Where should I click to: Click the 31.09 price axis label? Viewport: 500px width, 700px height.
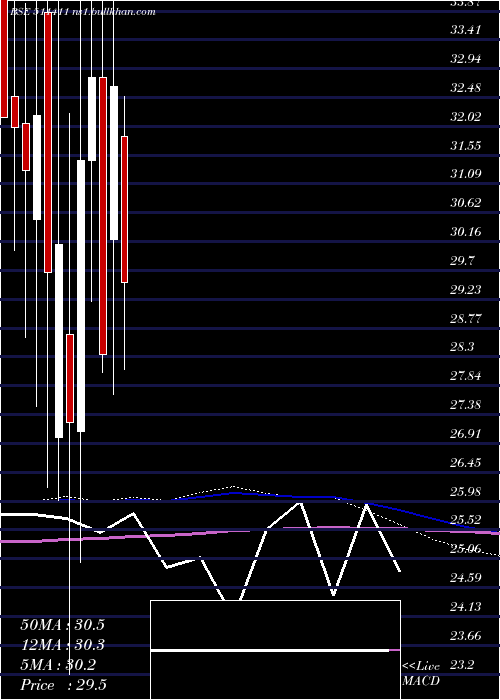(x=466, y=175)
